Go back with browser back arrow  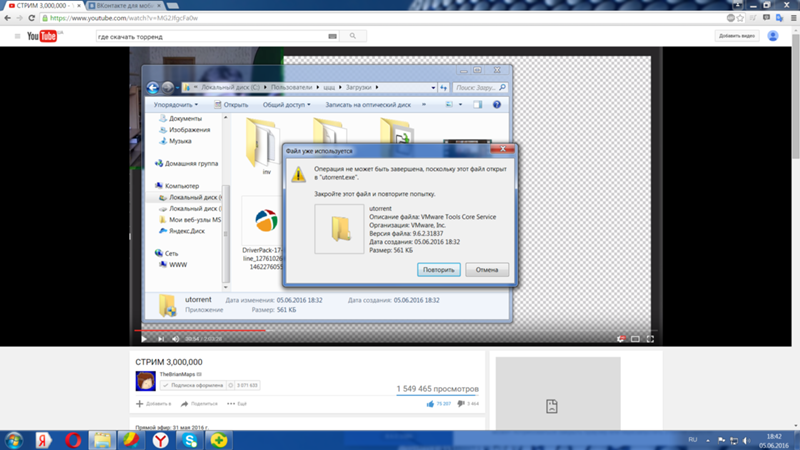pyautogui.click(x=7, y=18)
